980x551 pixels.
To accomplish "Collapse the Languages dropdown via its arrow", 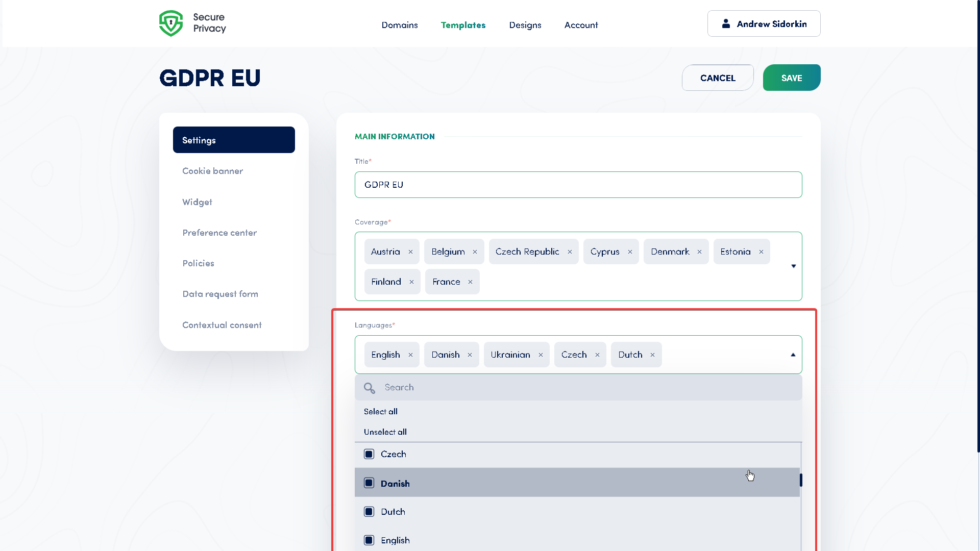I will coord(793,354).
